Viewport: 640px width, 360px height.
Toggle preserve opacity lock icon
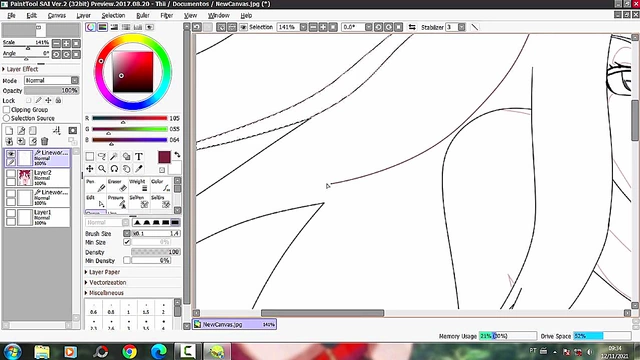coord(28,100)
